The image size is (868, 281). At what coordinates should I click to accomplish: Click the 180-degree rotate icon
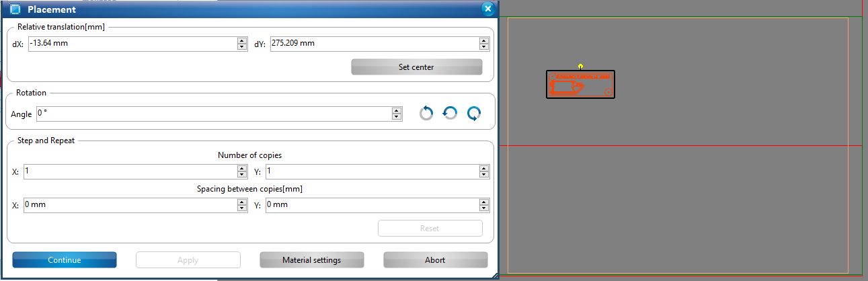pyautogui.click(x=450, y=114)
